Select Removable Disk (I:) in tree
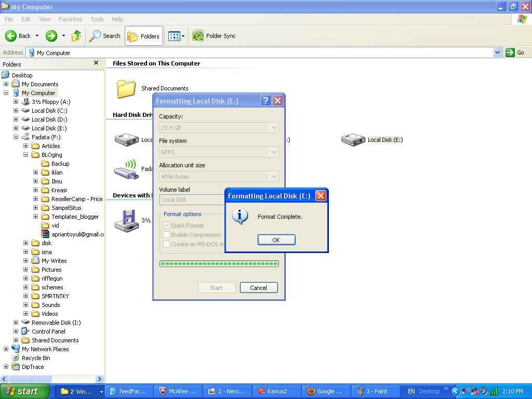The image size is (532, 399). tap(56, 323)
